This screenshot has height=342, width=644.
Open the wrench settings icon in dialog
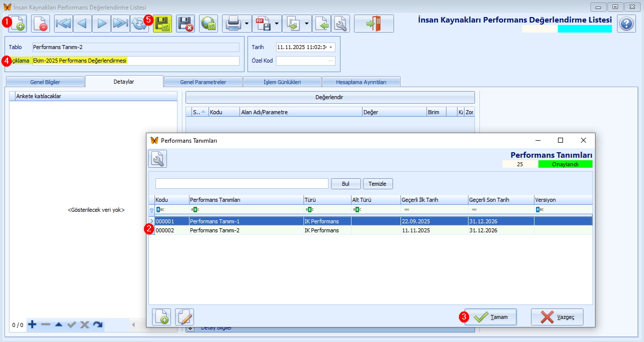point(157,159)
